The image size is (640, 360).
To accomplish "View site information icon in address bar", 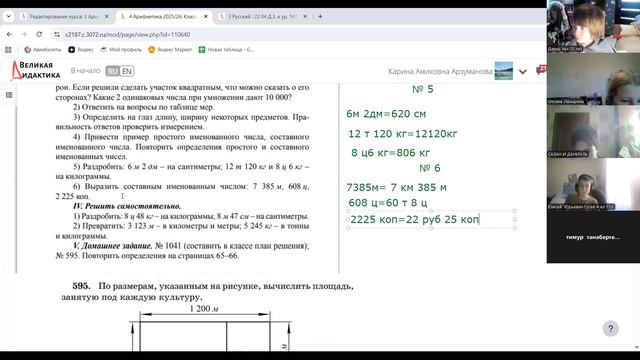I will click(x=57, y=35).
